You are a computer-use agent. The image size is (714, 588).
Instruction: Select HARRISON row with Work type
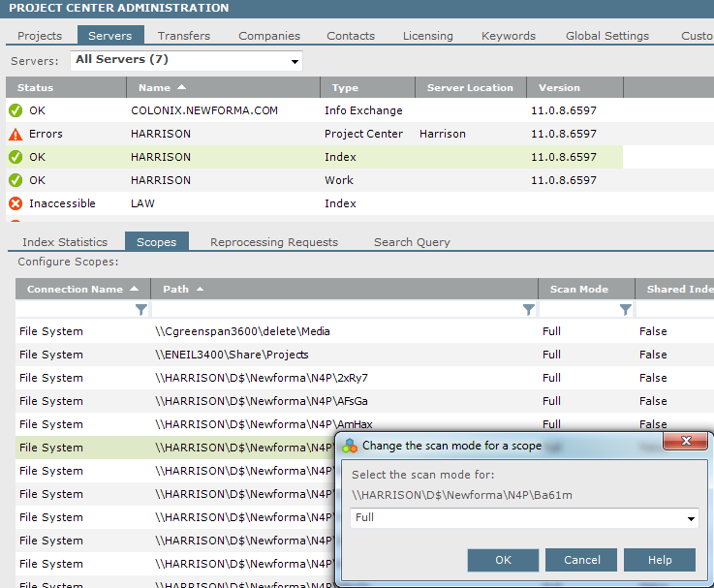pos(314,180)
